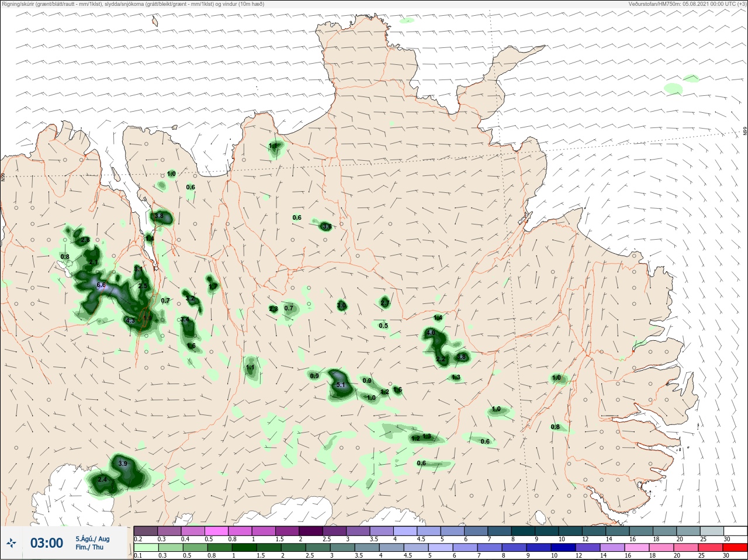Click the wind compass icon beside 03:00

(10, 544)
